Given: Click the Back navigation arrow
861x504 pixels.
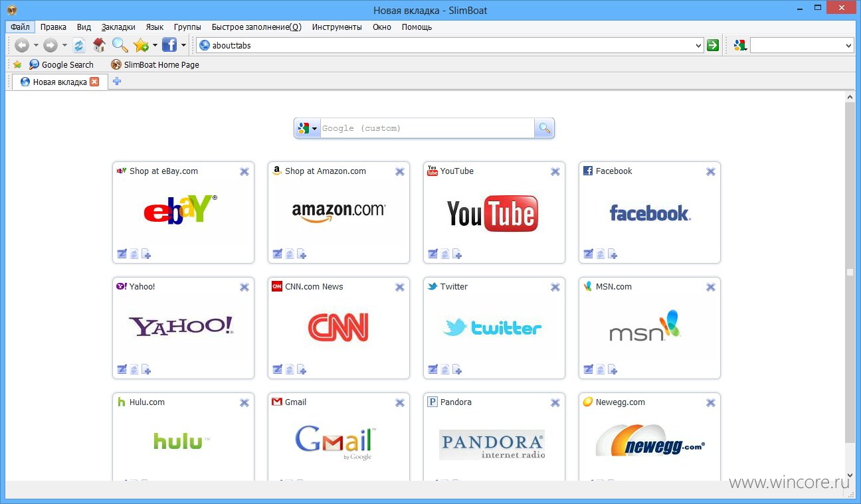Looking at the screenshot, I should point(22,45).
